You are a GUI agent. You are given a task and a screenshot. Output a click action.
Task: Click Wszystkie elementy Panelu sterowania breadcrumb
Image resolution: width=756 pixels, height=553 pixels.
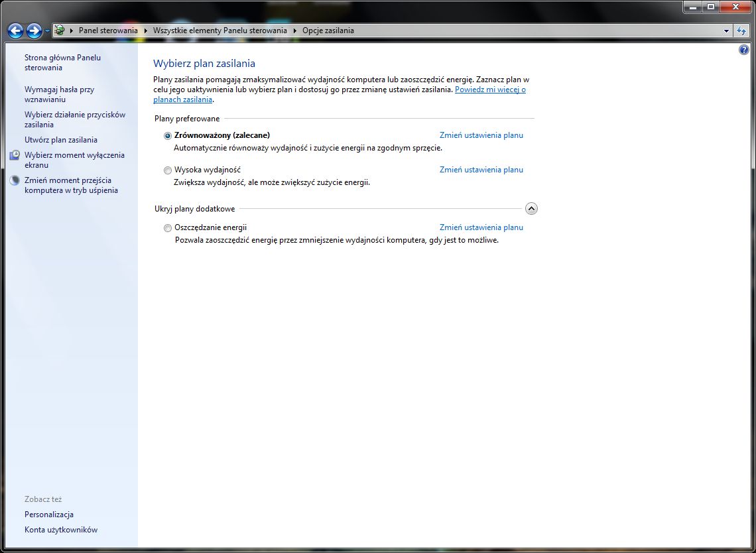coord(220,31)
